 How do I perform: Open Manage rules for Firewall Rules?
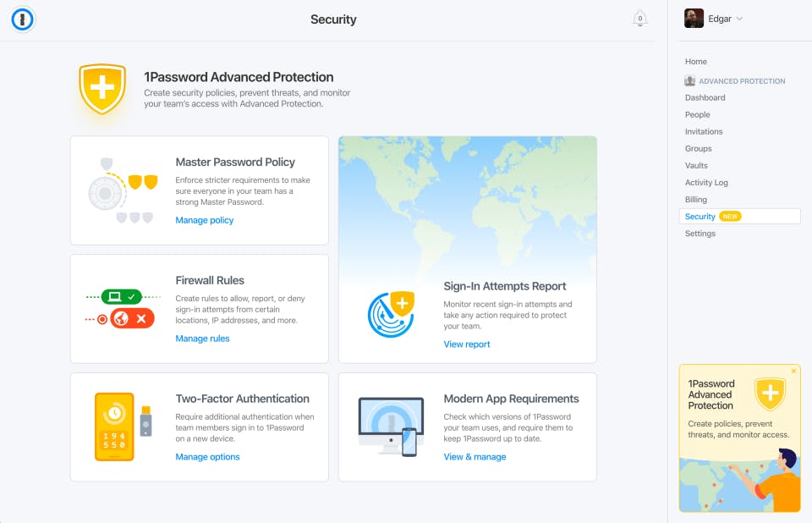202,338
